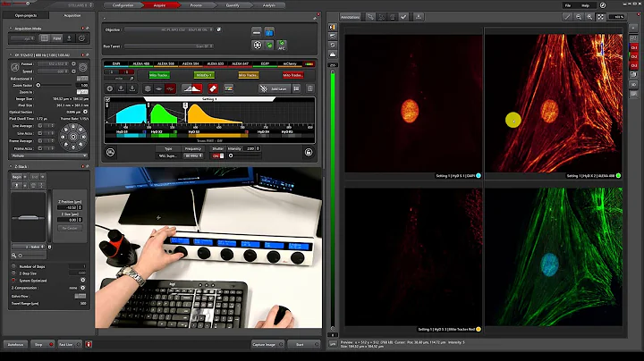The width and height of the screenshot is (644, 361).
Task: Open the File menu
Action: point(568,5)
